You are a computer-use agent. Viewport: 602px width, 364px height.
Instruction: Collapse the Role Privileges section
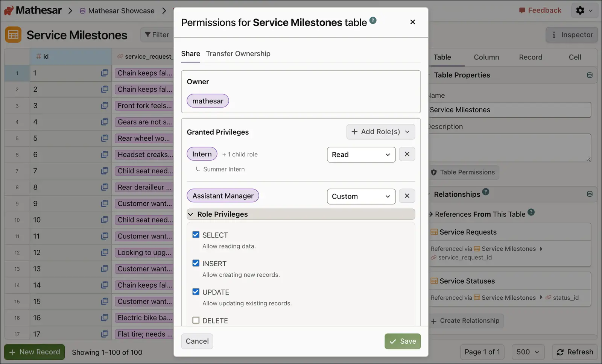coord(301,214)
